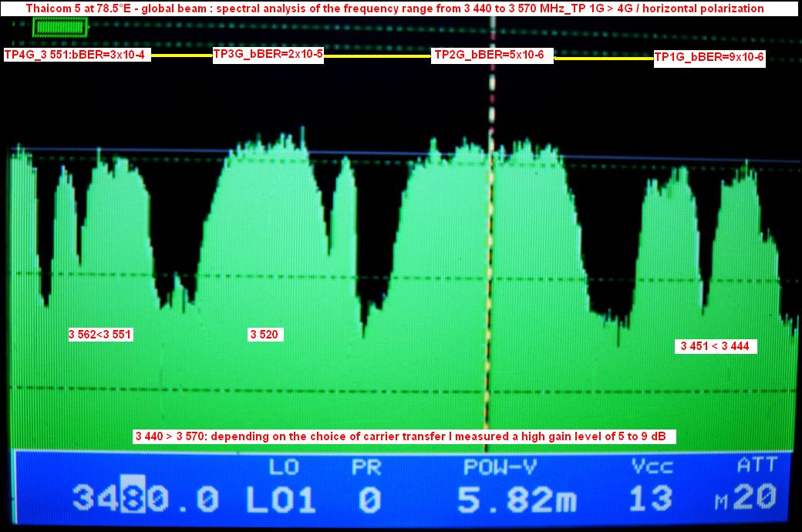Click the PR value 0

[370, 500]
